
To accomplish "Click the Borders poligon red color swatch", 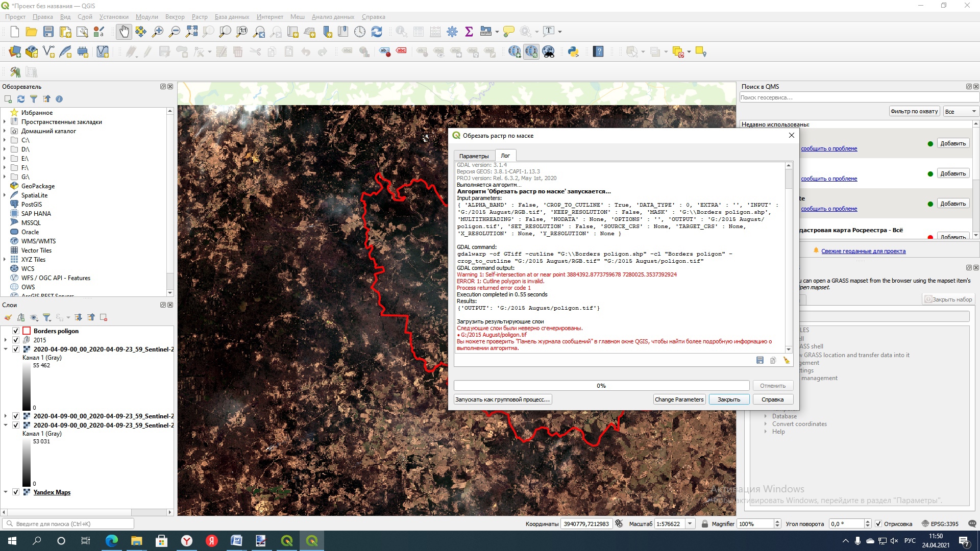I will pyautogui.click(x=27, y=331).
